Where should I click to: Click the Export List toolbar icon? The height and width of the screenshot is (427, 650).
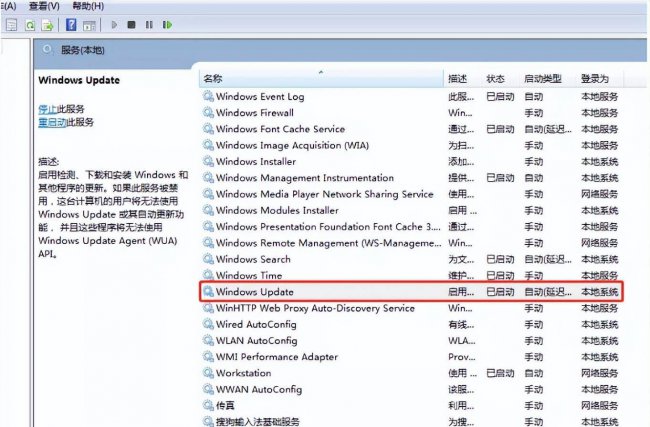click(48, 25)
